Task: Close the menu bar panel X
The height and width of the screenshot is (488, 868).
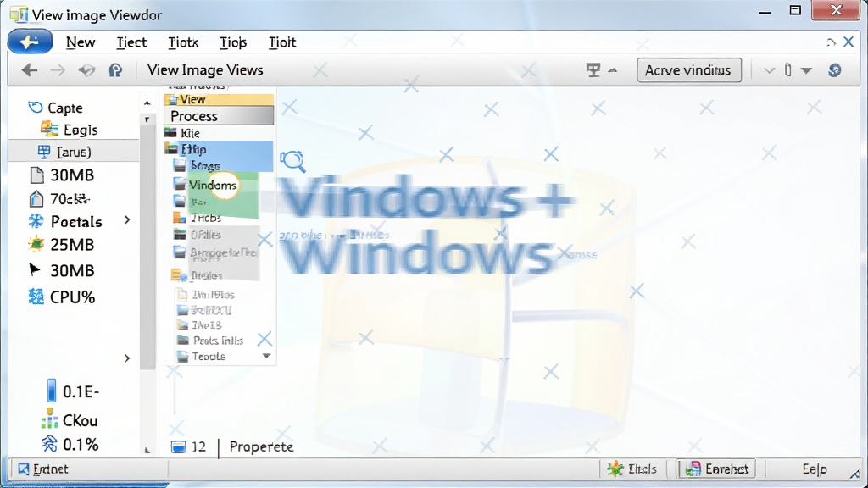Action: (x=849, y=42)
